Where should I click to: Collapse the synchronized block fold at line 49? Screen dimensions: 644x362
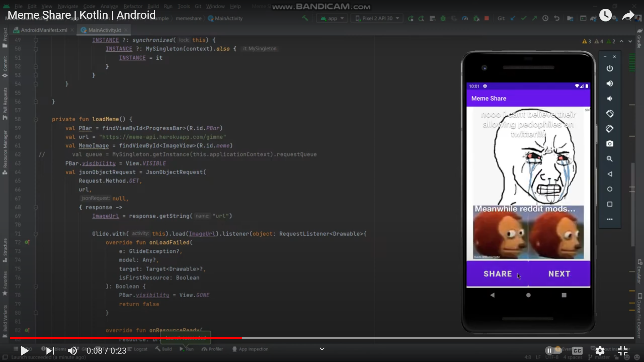[36, 40]
